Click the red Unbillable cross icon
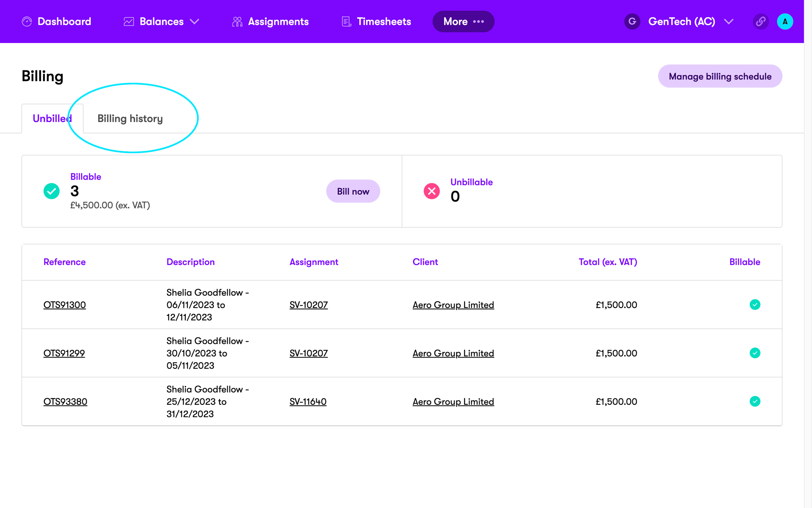812x508 pixels. 432,191
